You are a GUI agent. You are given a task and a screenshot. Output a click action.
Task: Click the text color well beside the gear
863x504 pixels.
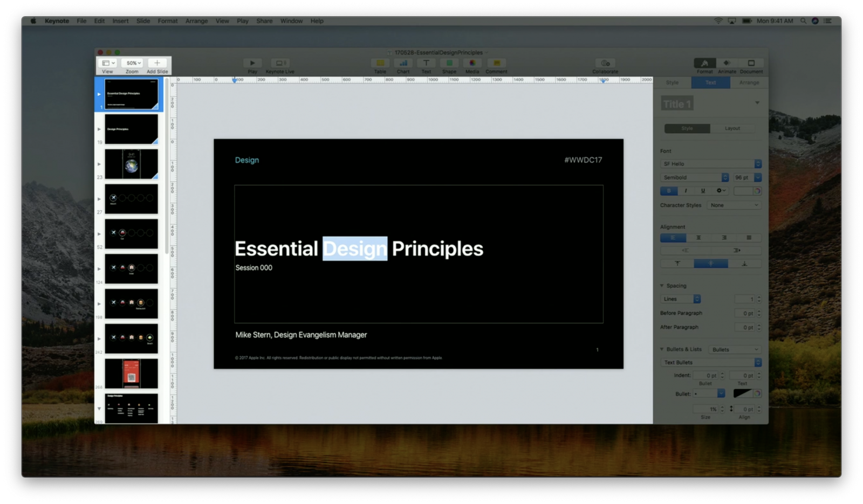pos(743,191)
